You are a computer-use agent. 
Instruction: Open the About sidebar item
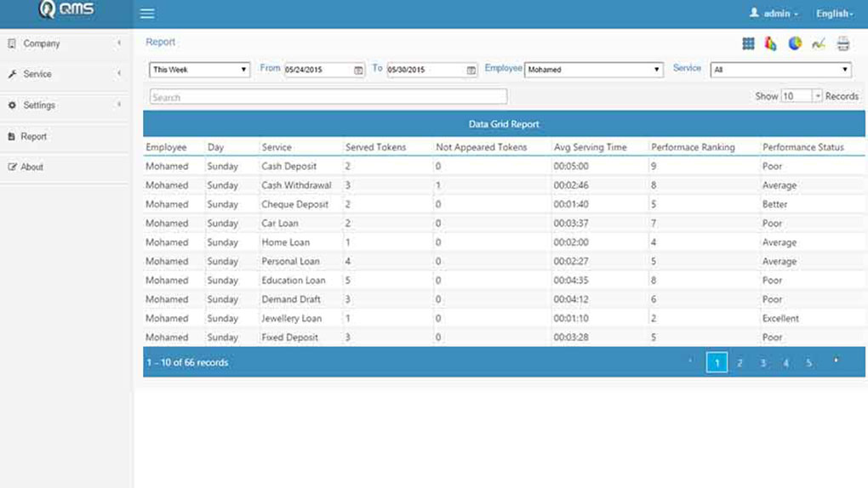coord(31,167)
